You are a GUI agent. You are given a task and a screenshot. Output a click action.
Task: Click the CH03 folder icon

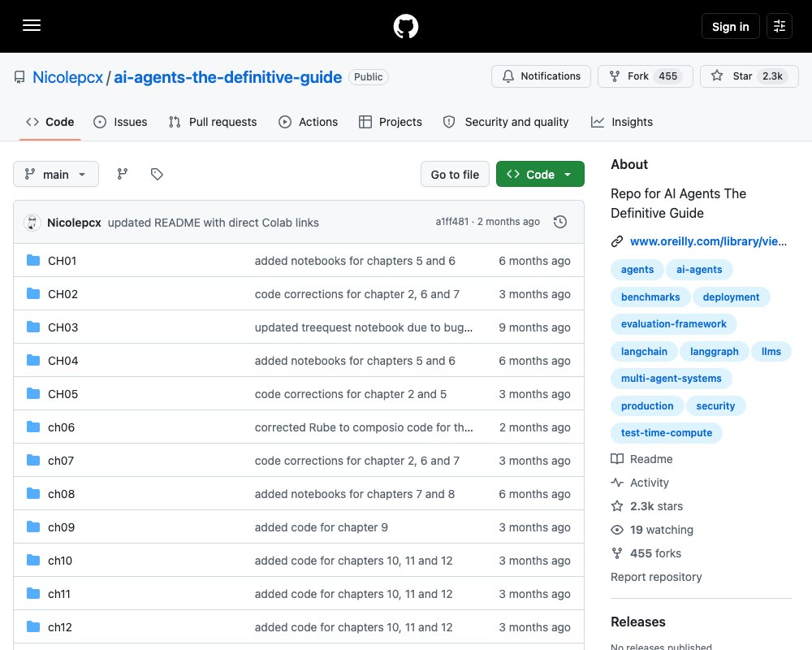coord(33,327)
